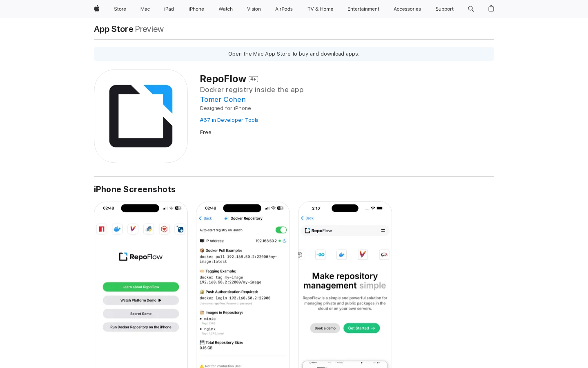Click Run Docker Repository on the iPhone

(x=141, y=327)
